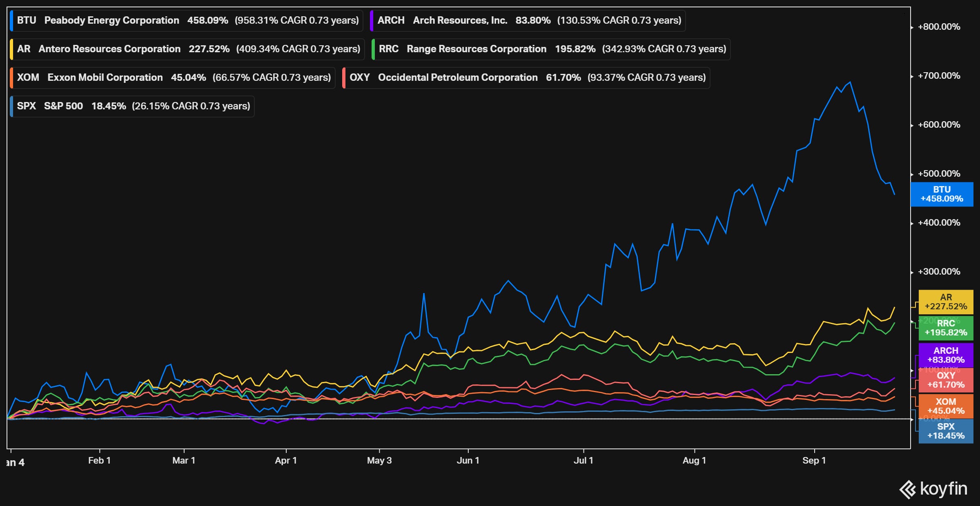The height and width of the screenshot is (506, 980).
Task: Click the BTU 958.31% CAGR text
Action: (x=297, y=20)
